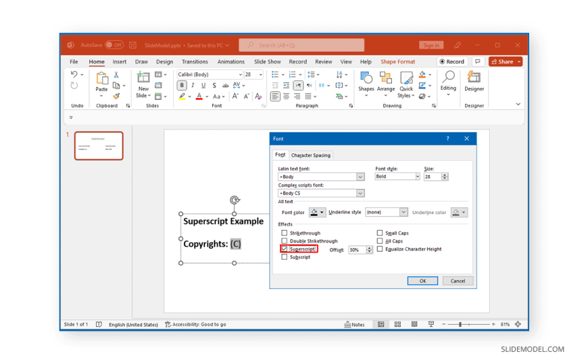
Task: Clear all formatting icon
Action: [258, 97]
